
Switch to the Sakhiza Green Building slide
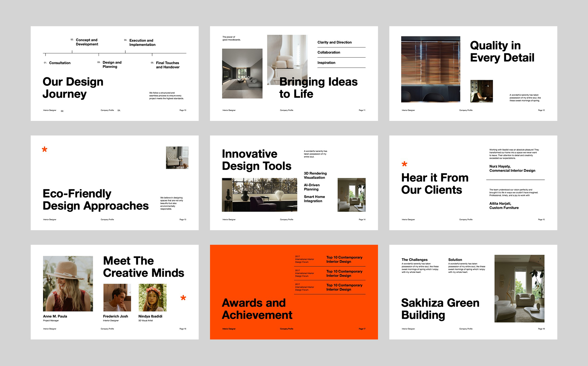(x=440, y=309)
